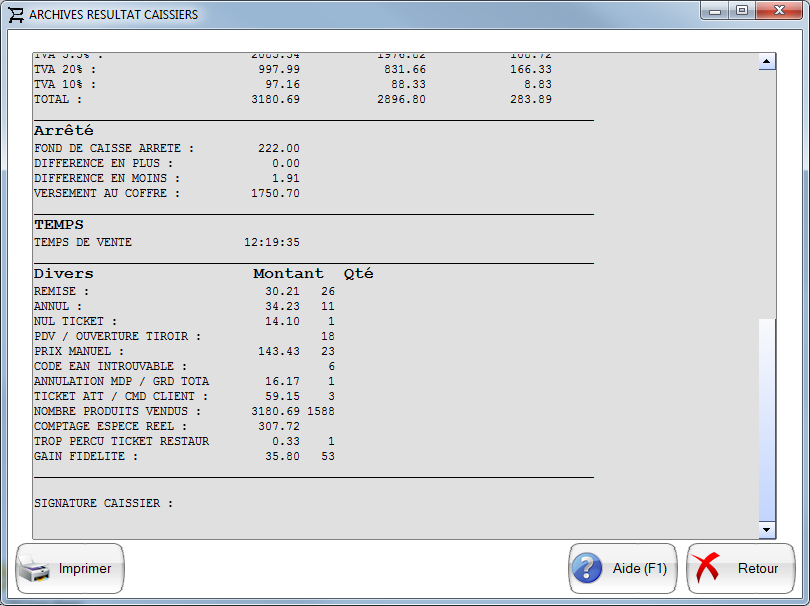
Task: Select the NOMBRE PRODUITS VENDUS row
Action: (x=117, y=411)
